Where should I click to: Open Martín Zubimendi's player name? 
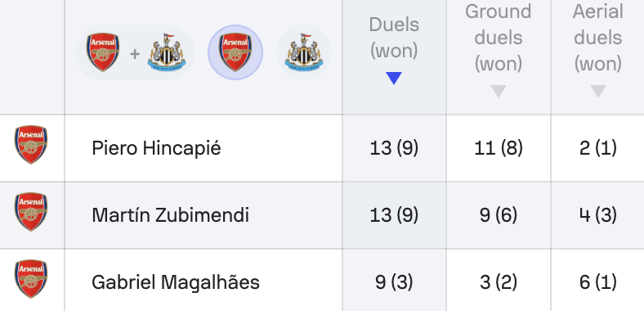click(170, 215)
